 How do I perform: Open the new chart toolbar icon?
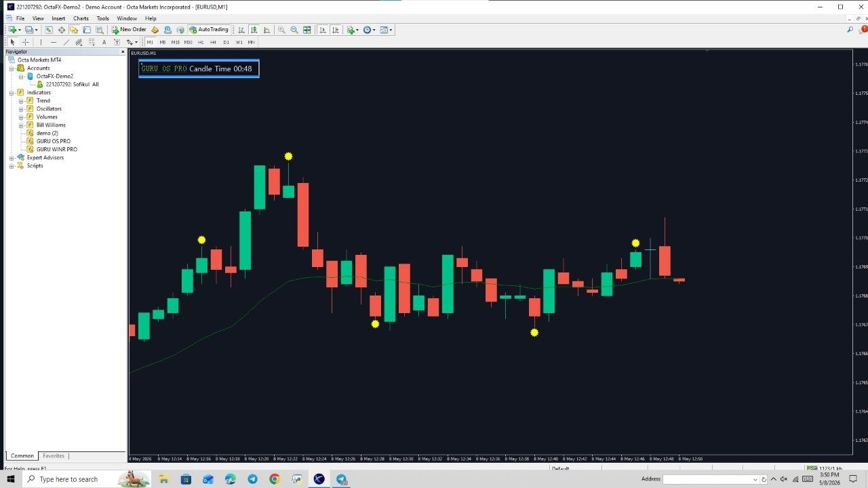[x=12, y=30]
